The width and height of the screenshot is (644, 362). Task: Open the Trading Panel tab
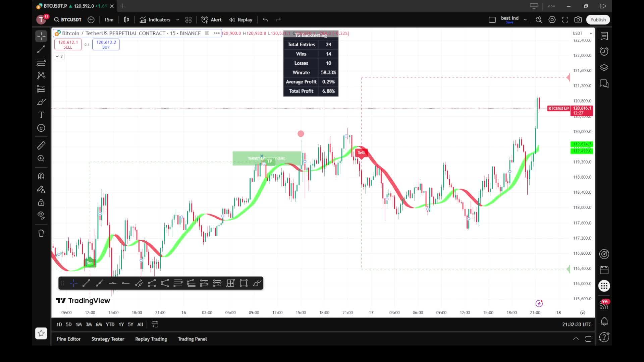(x=192, y=339)
